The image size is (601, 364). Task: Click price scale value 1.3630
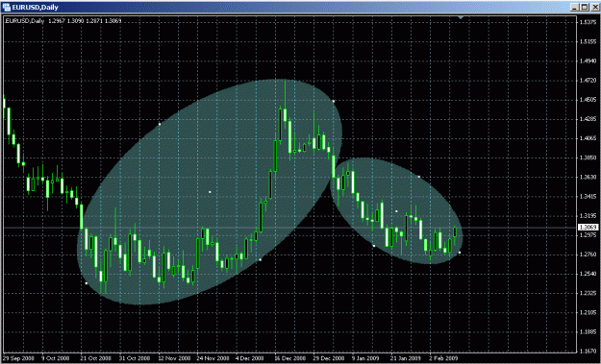click(588, 178)
